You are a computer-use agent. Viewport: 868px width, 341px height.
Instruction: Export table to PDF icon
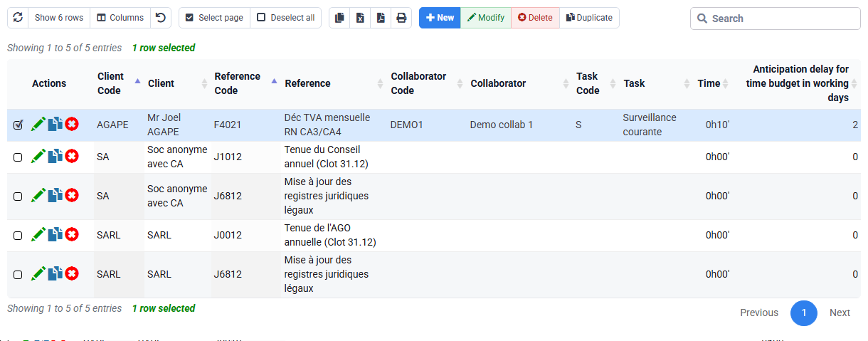381,18
